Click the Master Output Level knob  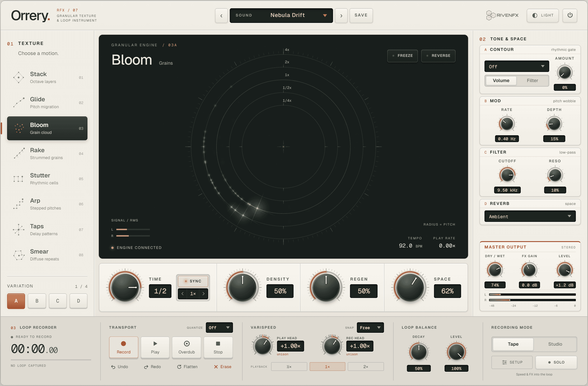point(565,270)
